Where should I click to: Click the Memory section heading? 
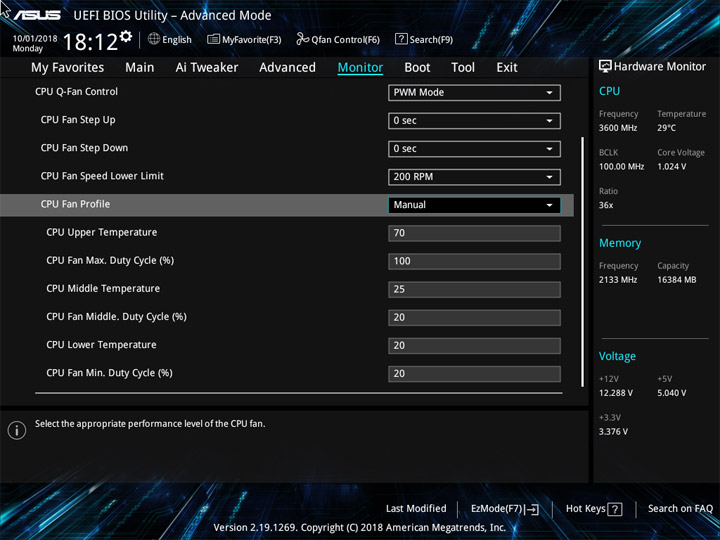click(620, 243)
